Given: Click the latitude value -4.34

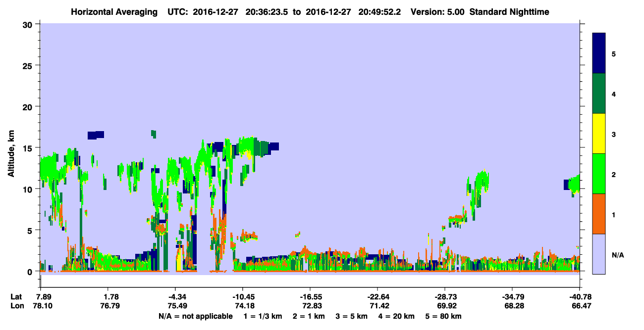Looking at the screenshot, I should 175,297.
